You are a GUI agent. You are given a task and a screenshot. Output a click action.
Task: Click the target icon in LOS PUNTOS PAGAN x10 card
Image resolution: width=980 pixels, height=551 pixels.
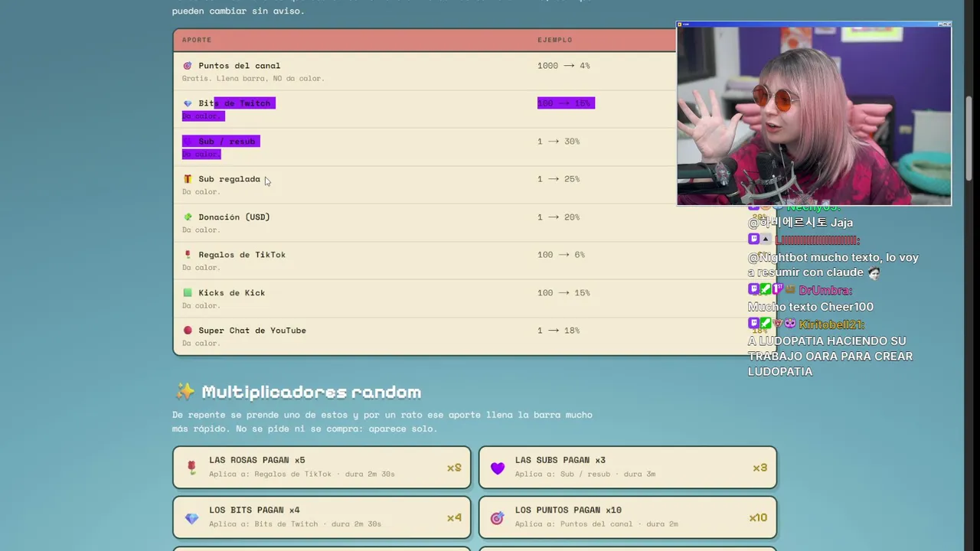tap(497, 518)
